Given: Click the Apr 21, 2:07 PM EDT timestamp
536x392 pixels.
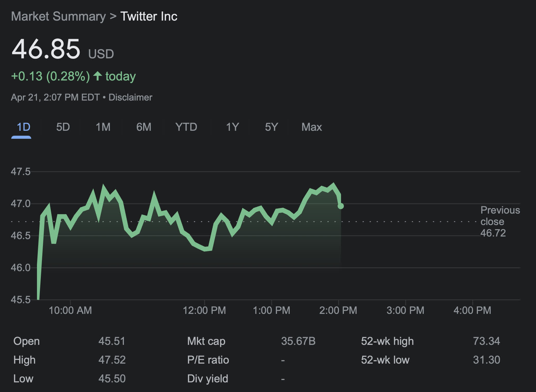Looking at the screenshot, I should (x=55, y=97).
